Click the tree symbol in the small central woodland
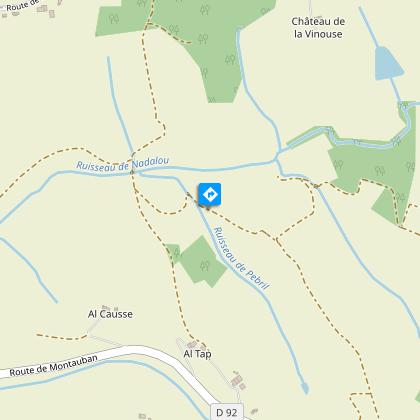The height and width of the screenshot is (420, 420). point(205,265)
